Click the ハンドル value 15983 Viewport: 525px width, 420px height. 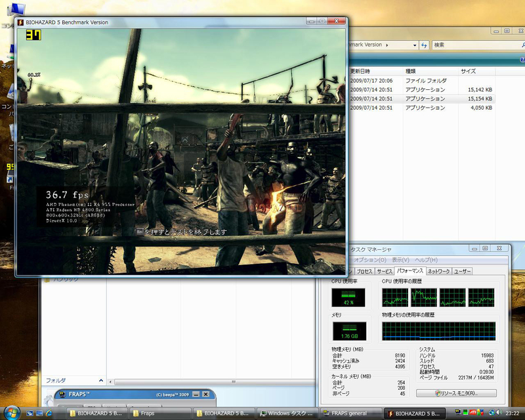click(x=487, y=355)
